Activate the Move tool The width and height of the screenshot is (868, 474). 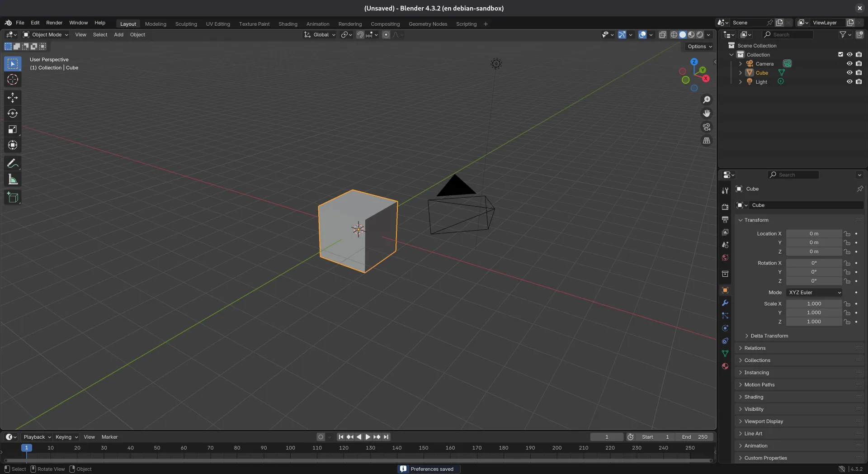click(x=13, y=98)
